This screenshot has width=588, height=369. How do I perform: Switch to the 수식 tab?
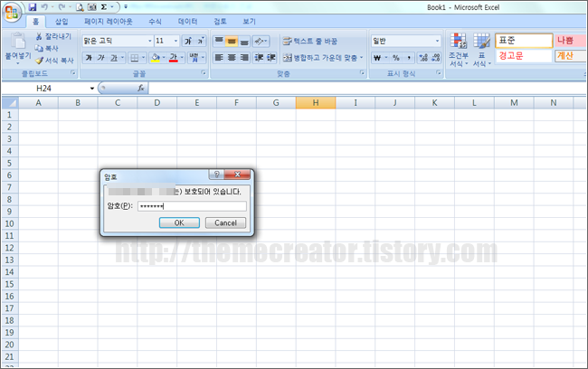pos(155,22)
